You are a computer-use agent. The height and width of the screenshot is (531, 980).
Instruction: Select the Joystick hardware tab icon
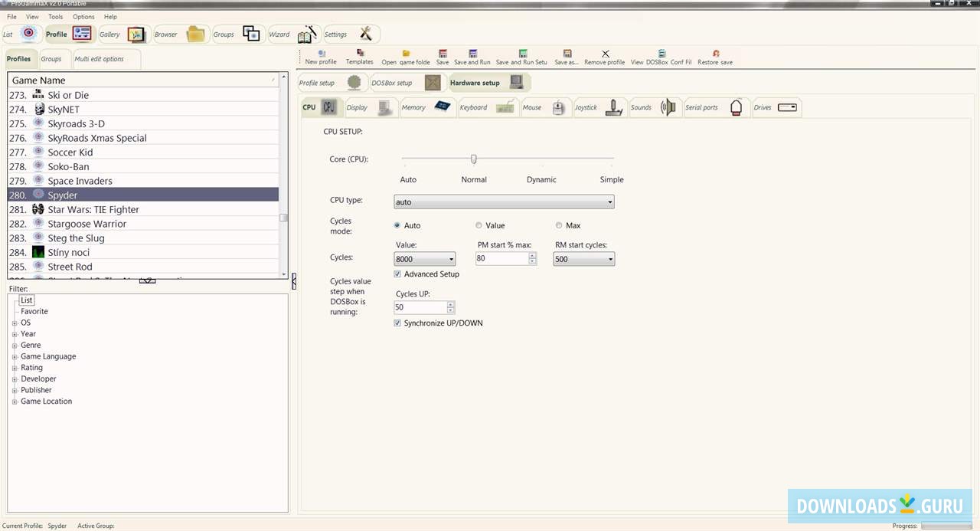coord(612,107)
